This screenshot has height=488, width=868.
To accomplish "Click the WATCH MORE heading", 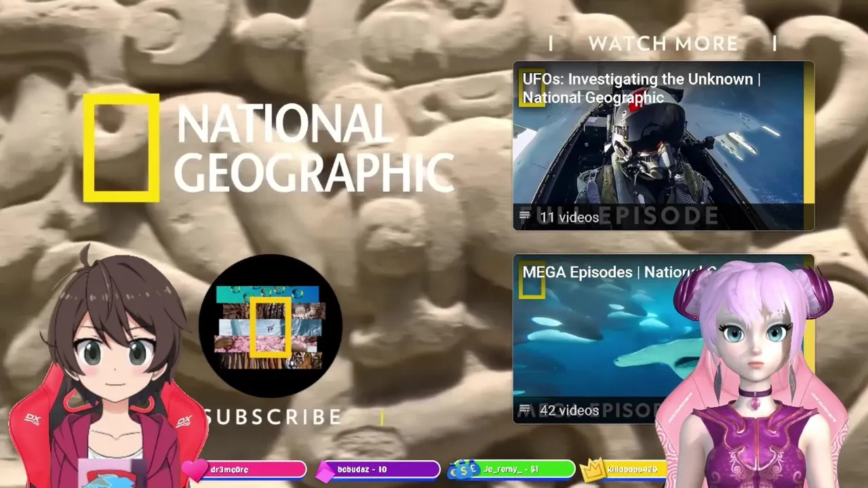I will click(663, 44).
